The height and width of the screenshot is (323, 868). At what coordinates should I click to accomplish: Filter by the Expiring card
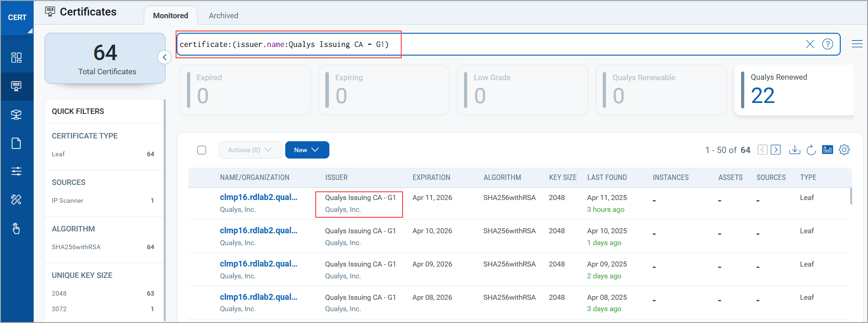point(384,90)
